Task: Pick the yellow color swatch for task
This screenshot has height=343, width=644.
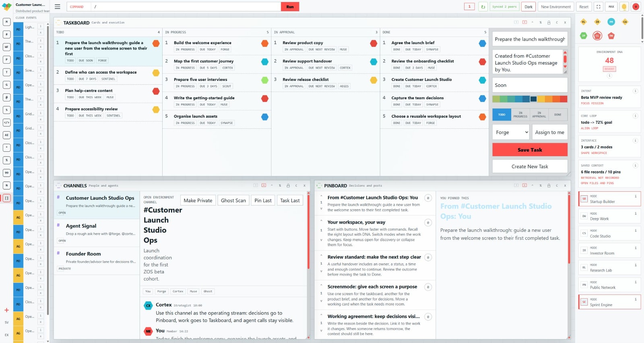Action: [541, 99]
